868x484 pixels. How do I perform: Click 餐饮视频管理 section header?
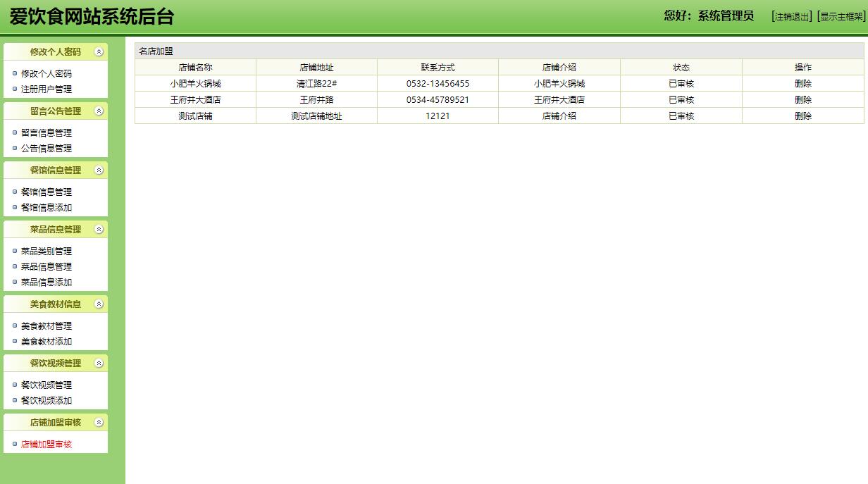[x=56, y=363]
